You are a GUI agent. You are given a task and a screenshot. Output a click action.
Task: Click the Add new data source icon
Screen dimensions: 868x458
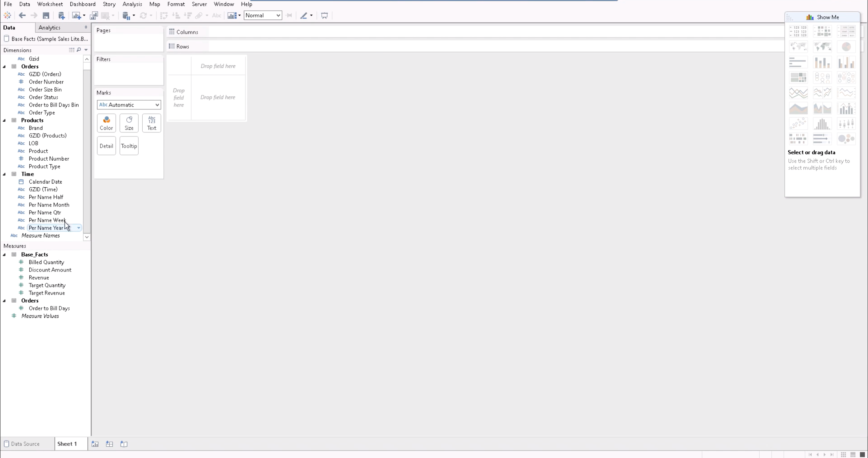[x=62, y=16]
